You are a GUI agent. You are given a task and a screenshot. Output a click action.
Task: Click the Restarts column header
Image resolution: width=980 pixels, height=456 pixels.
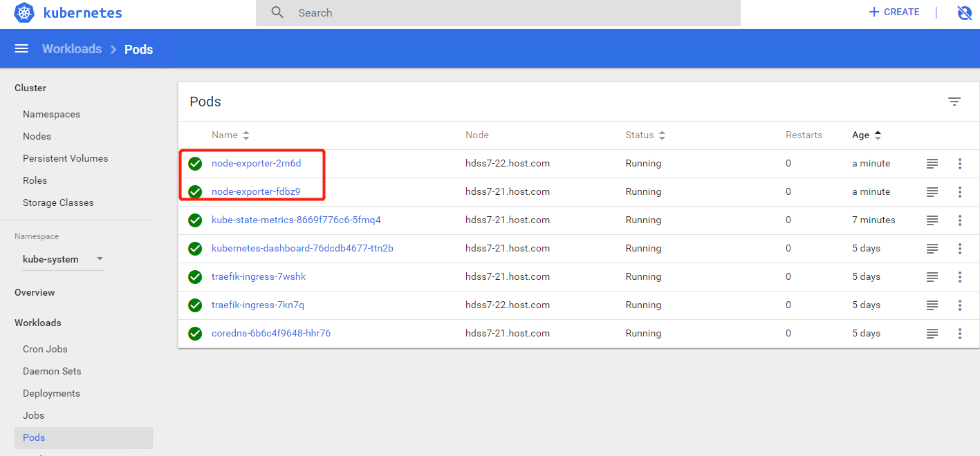pyautogui.click(x=804, y=135)
